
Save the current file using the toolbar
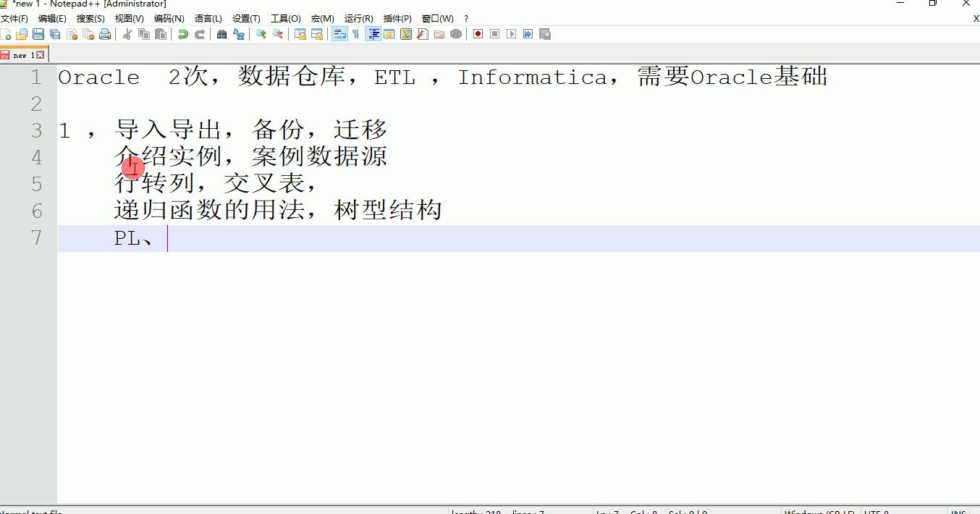[x=38, y=34]
